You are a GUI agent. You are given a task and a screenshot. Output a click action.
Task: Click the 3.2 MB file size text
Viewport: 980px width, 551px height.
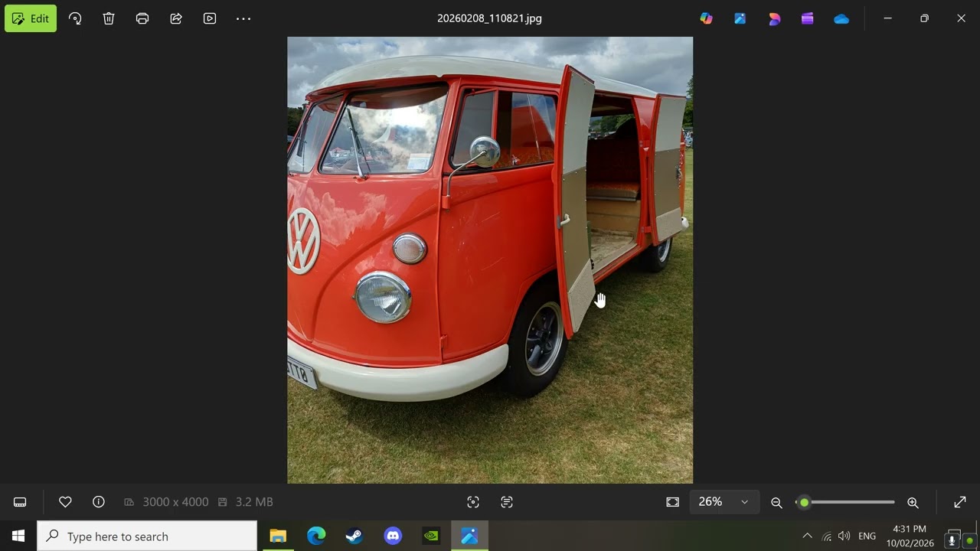254,502
